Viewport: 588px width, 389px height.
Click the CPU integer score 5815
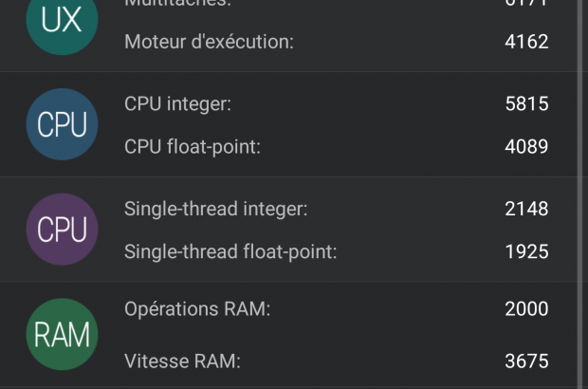(x=526, y=104)
